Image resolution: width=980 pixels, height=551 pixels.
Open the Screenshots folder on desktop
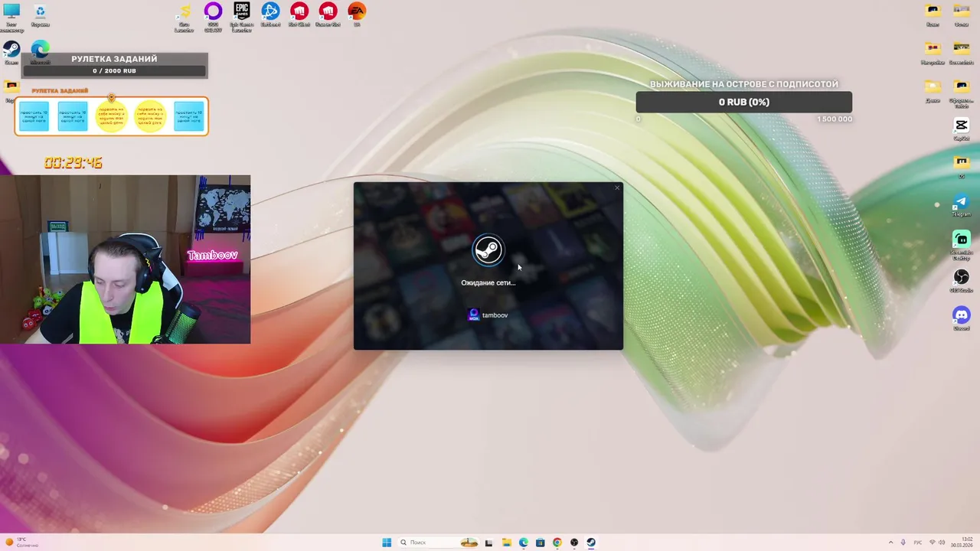(x=962, y=51)
